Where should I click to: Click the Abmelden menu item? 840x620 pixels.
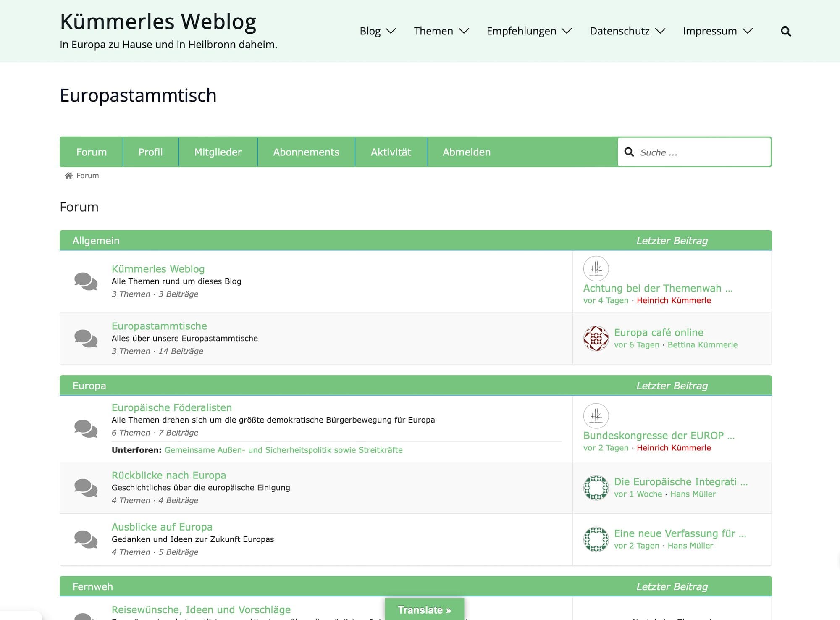[467, 152]
